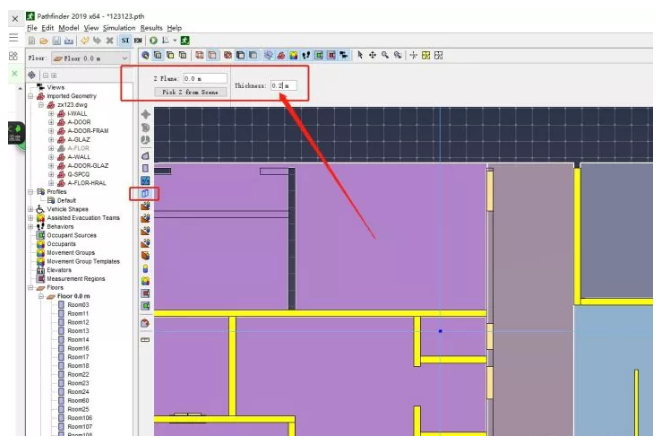The image size is (658, 443).
Task: Select the rectangular room tool
Action: coord(145,168)
